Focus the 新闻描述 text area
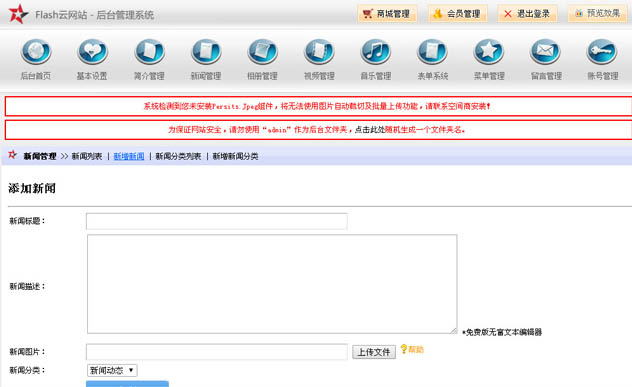 coord(272,284)
